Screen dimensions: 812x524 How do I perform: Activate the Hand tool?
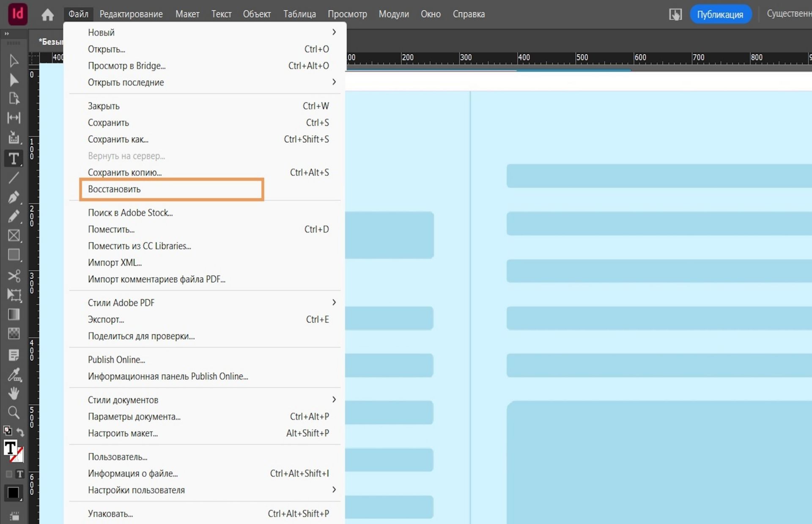coord(14,393)
